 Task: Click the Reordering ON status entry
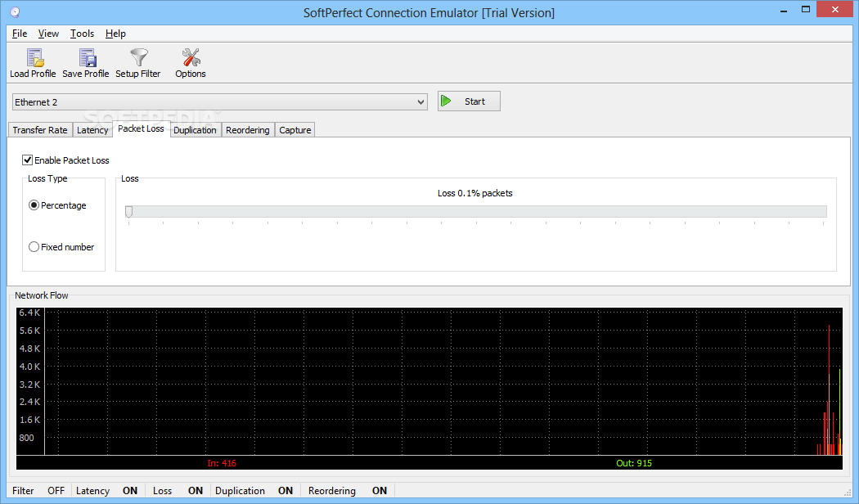[348, 490]
